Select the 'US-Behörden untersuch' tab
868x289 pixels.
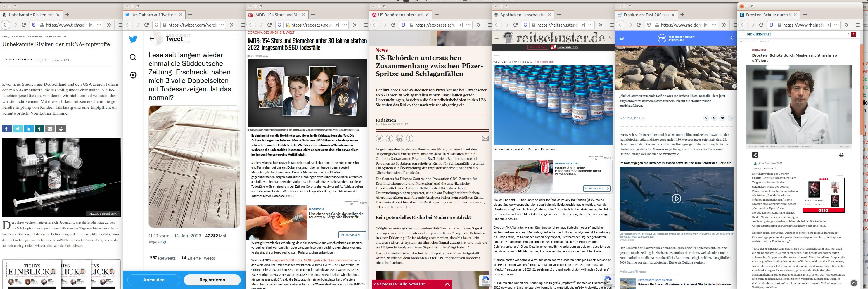(400, 15)
